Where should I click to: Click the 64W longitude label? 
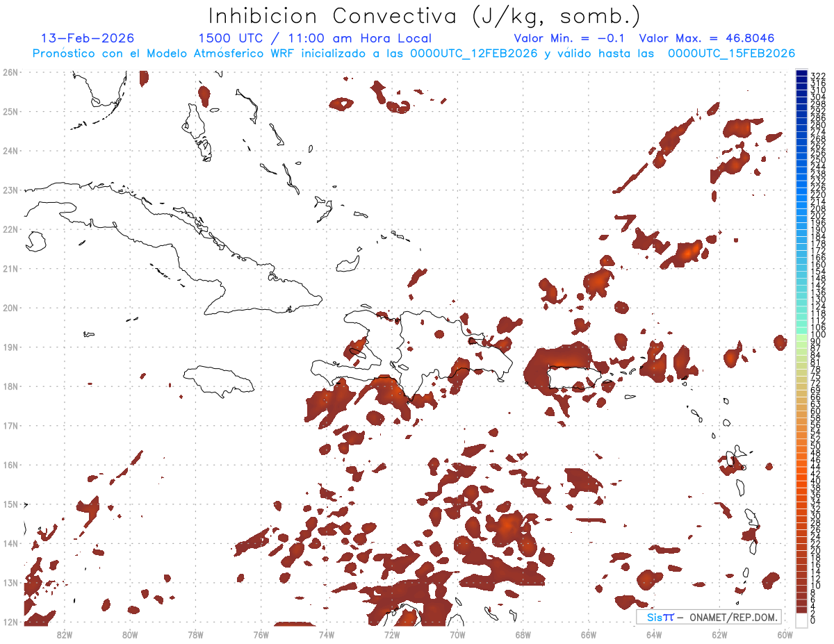pos(654,634)
